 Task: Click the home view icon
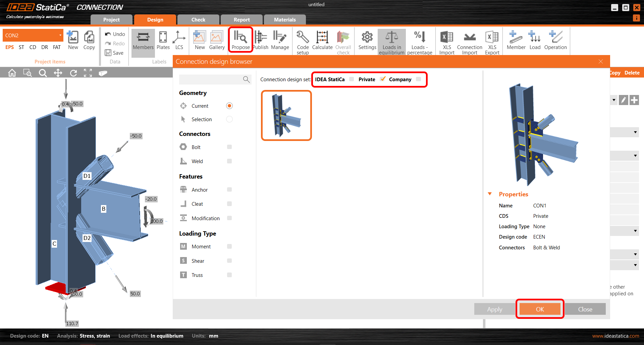(12, 73)
